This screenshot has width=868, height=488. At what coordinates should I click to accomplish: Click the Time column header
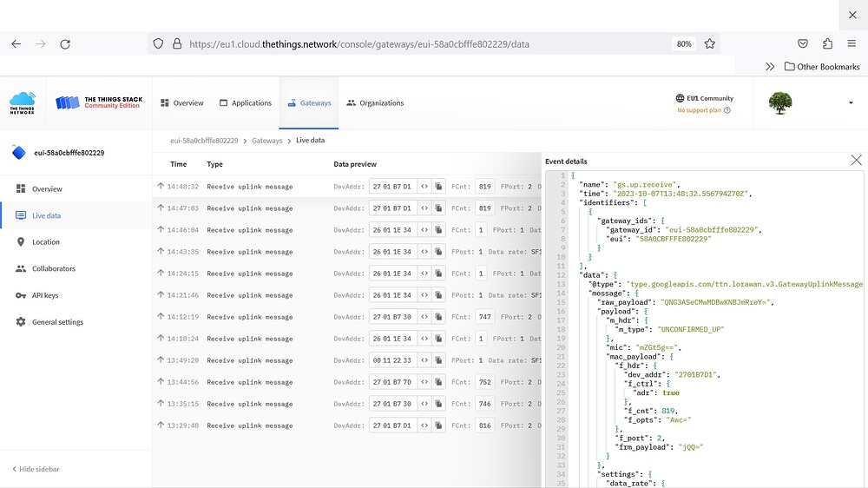point(178,164)
